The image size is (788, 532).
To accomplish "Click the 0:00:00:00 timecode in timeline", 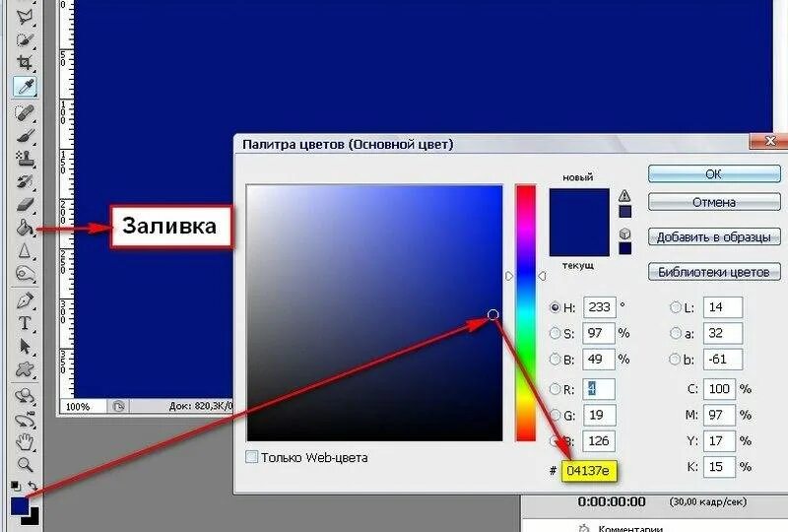I will pos(612,501).
